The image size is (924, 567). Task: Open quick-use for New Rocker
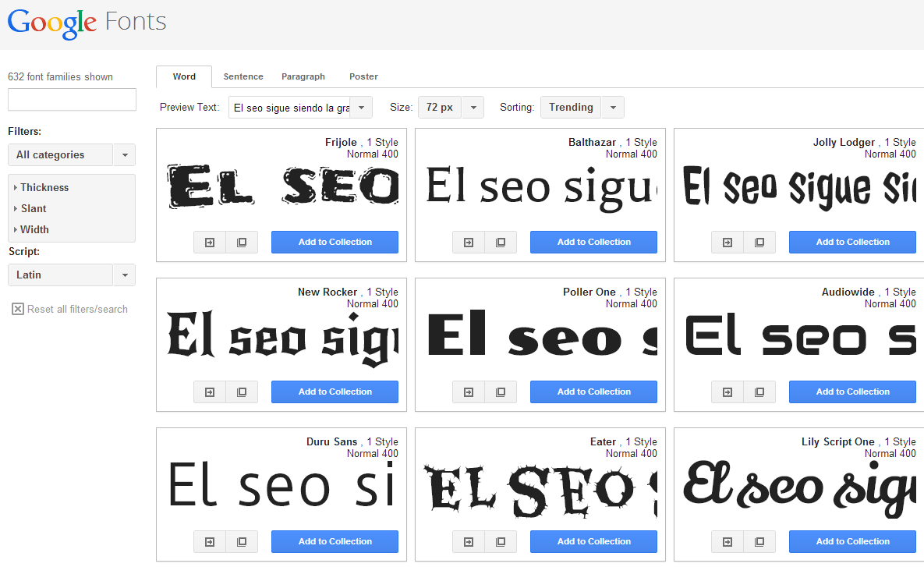point(209,392)
